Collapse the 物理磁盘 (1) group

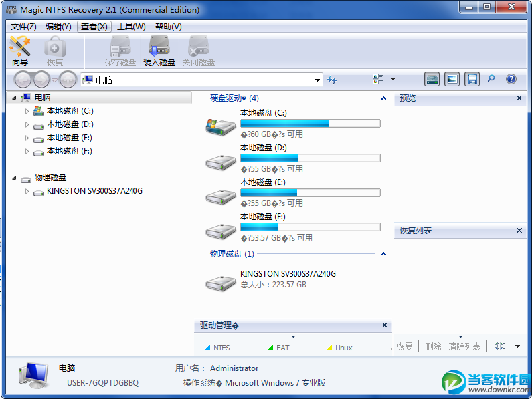tap(383, 254)
